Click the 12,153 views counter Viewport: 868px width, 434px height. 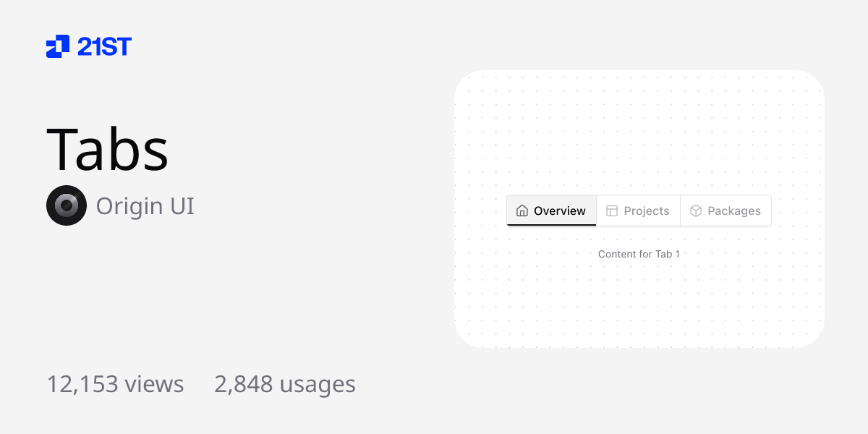[115, 384]
